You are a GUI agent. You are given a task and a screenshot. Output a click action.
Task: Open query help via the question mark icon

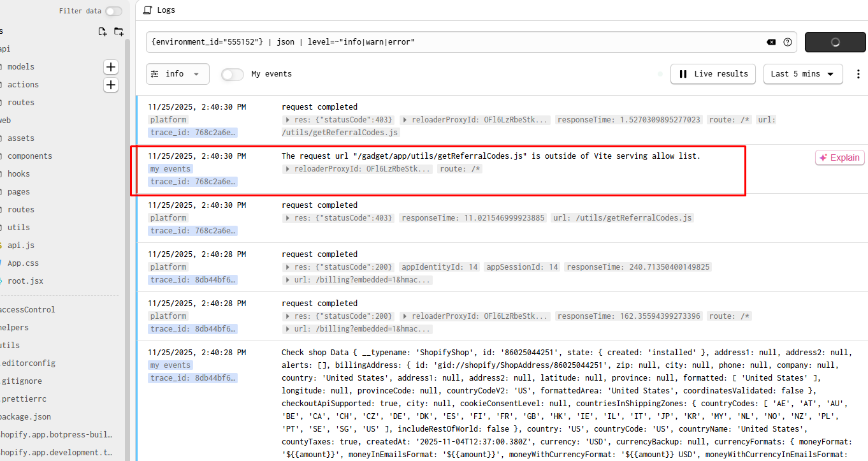[788, 42]
